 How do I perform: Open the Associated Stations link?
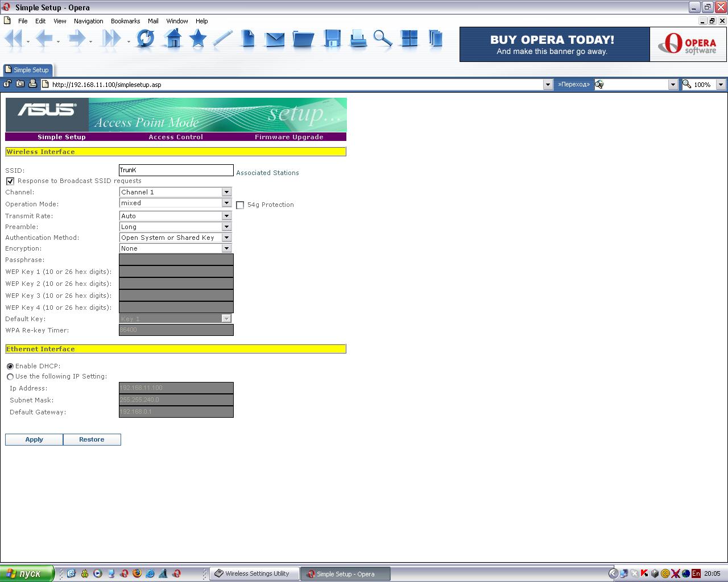(x=267, y=173)
